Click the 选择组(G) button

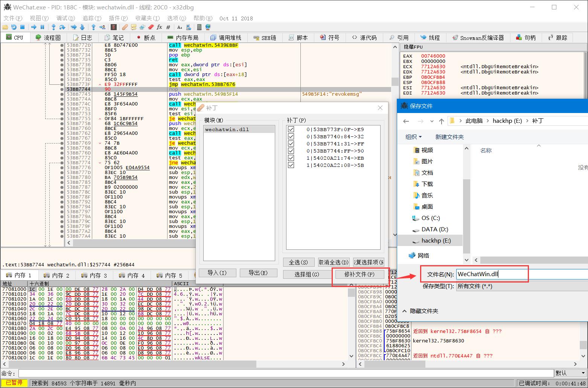coord(306,274)
